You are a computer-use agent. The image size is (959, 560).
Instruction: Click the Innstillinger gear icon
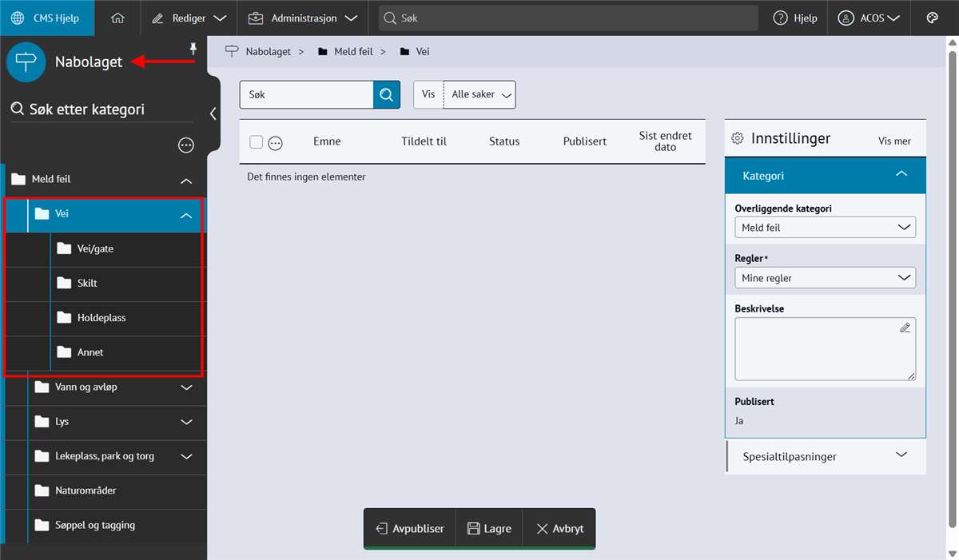(738, 139)
